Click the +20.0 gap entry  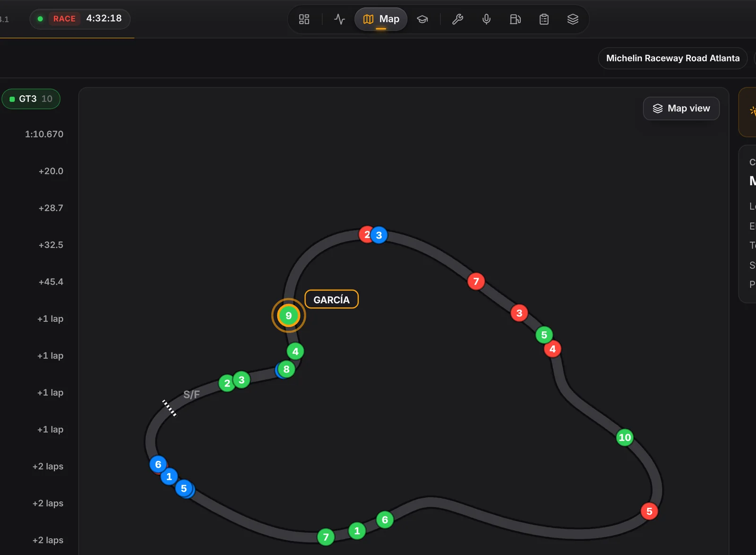click(51, 171)
